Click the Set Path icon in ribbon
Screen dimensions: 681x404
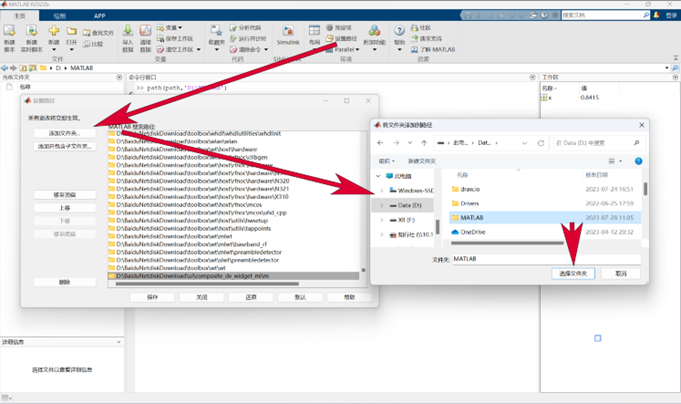point(330,39)
